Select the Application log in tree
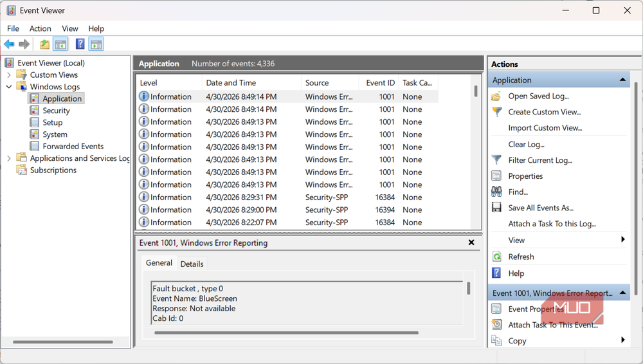The image size is (643, 364). click(62, 98)
